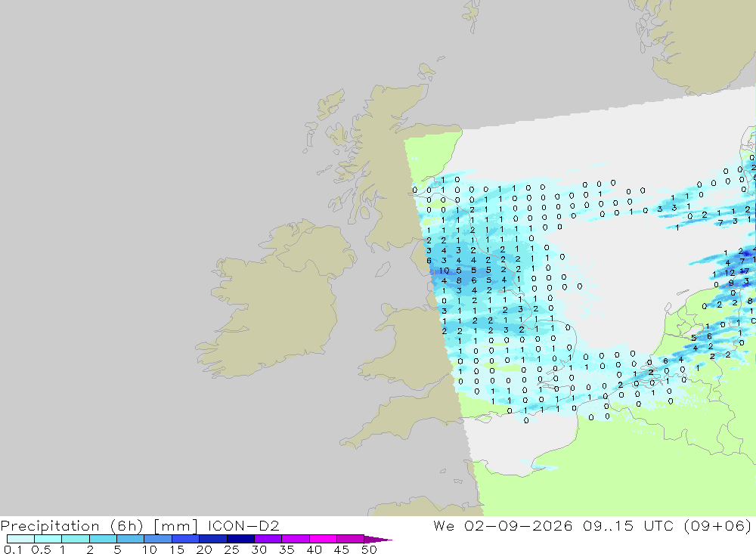Click the legend scale number 0.5
756x554 pixels.
coord(41,549)
